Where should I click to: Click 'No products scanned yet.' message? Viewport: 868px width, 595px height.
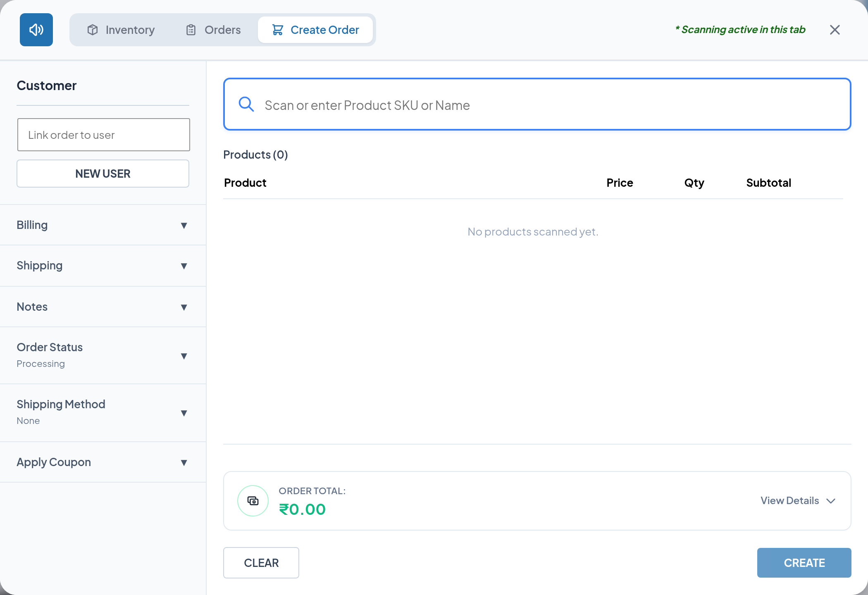[x=533, y=231]
